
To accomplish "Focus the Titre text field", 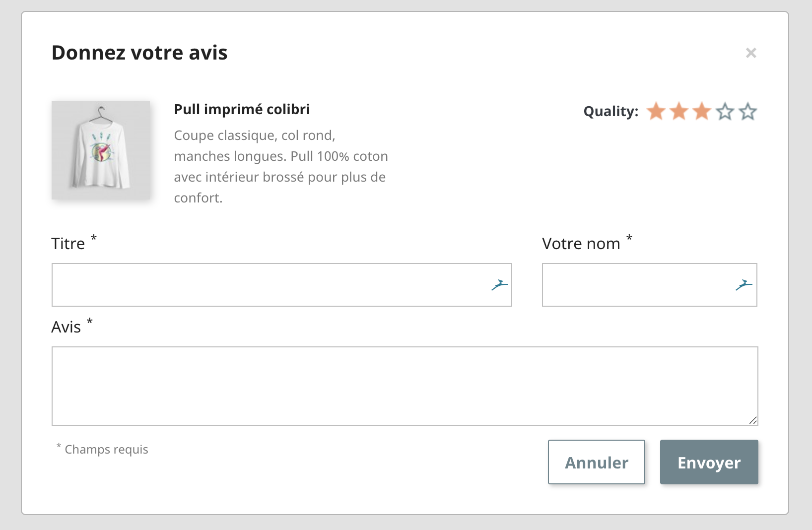I will point(268,285).
